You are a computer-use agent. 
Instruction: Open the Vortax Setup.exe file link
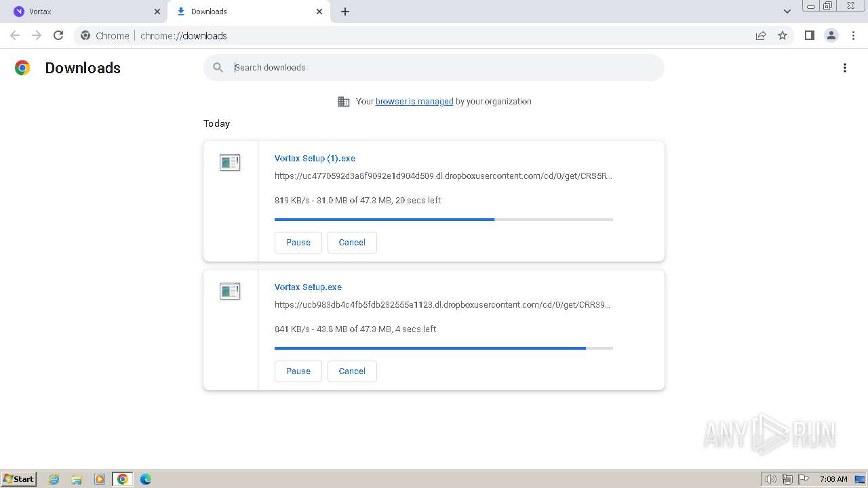pyautogui.click(x=308, y=287)
